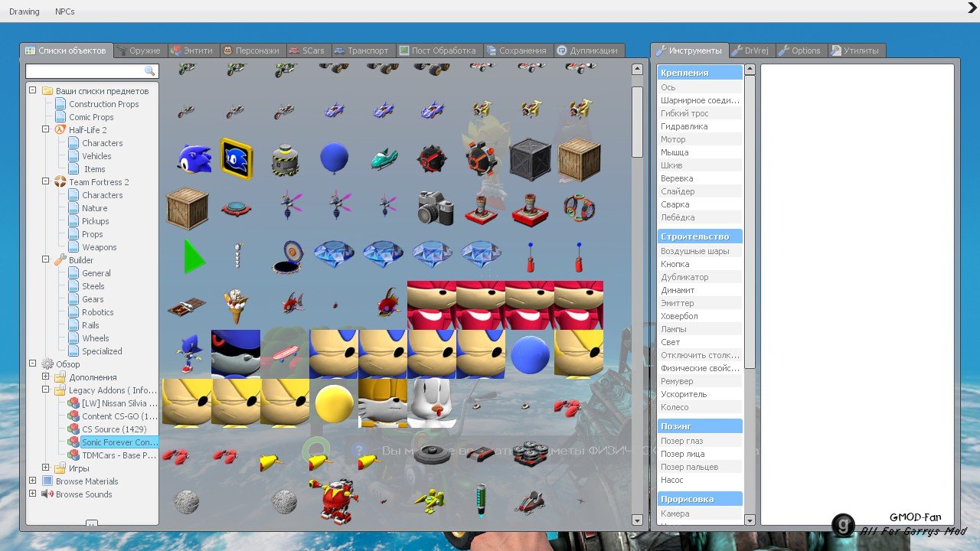980x551 pixels.
Task: Spawn the black spiked mine prop
Action: point(432,158)
